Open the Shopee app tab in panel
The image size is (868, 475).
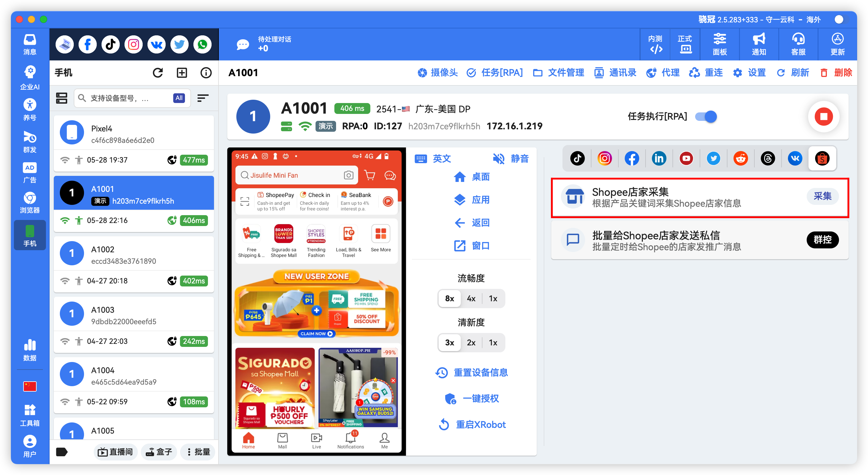[x=822, y=158]
